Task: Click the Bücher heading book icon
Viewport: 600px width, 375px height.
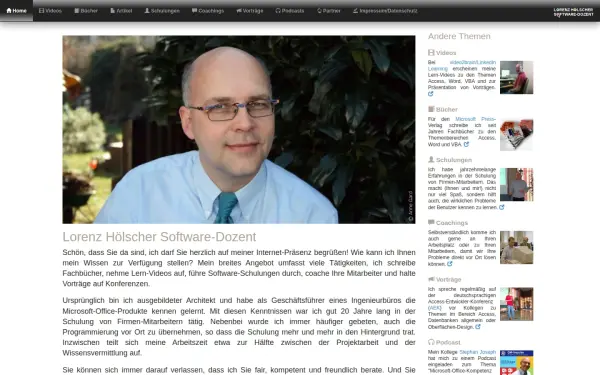Action: [431, 109]
